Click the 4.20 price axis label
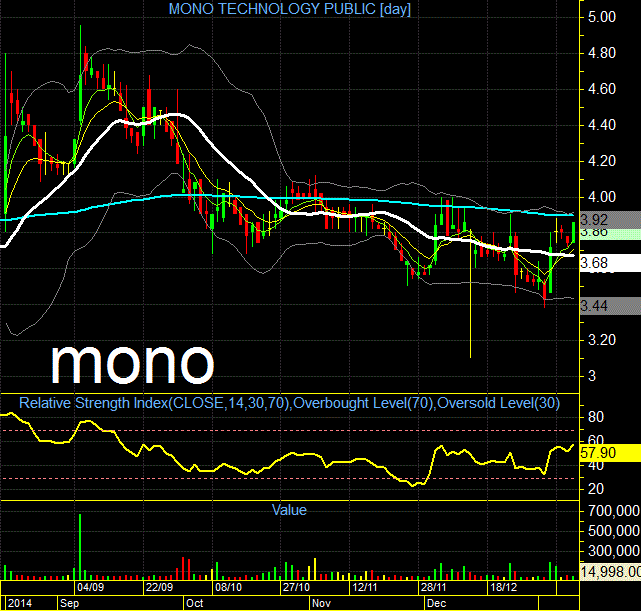Image resolution: width=641 pixels, height=611 pixels. pyautogui.click(x=601, y=161)
